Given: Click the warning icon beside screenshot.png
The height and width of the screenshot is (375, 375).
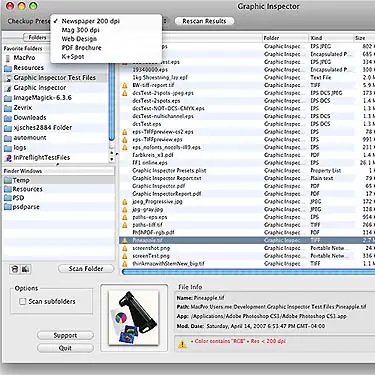Looking at the screenshot, I should coord(125,248).
